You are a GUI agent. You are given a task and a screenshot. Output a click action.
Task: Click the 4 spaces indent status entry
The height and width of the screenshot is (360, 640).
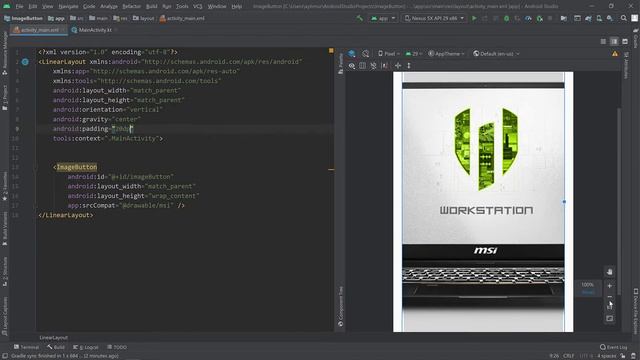point(607,356)
